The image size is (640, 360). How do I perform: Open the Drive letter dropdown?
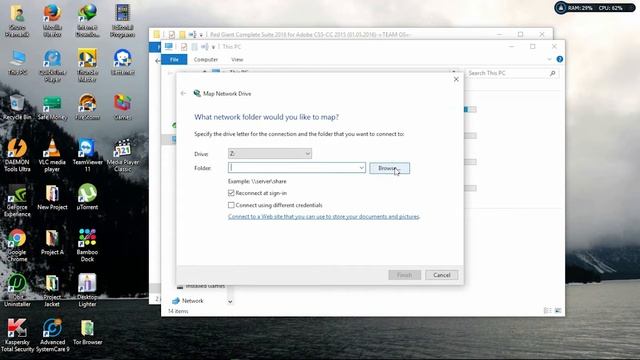[270, 153]
